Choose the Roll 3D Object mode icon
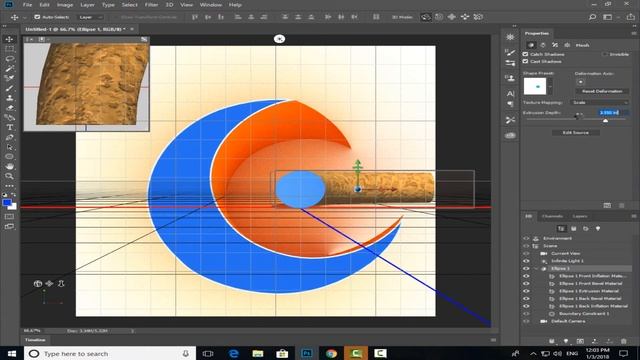640x360 pixels. pos(439,17)
